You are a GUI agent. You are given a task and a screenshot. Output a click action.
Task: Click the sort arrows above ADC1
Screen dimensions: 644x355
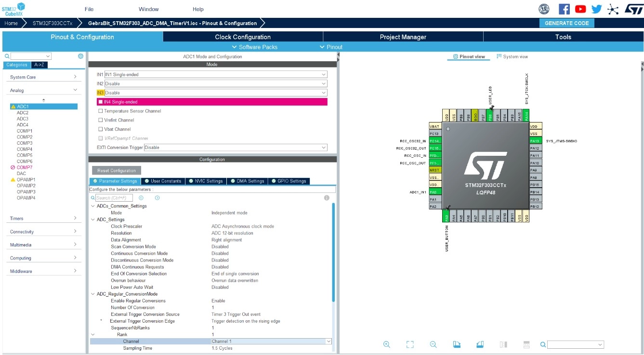[x=44, y=100]
